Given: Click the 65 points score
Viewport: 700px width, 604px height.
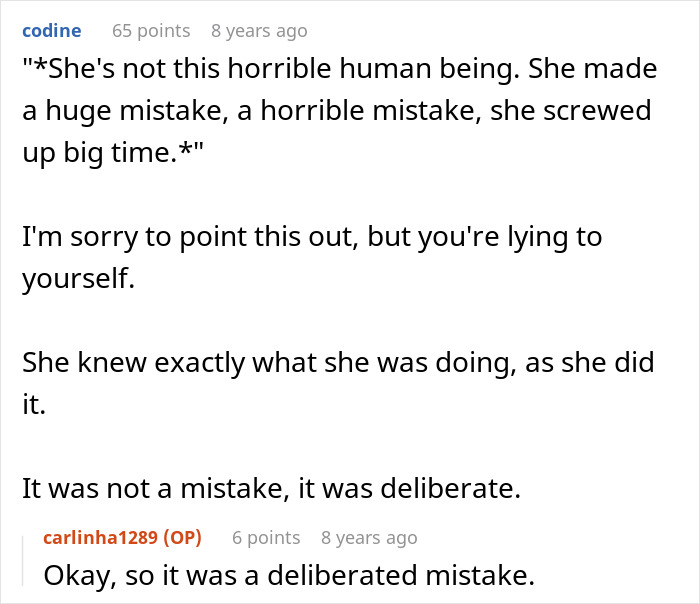Looking at the screenshot, I should click(x=151, y=31).
